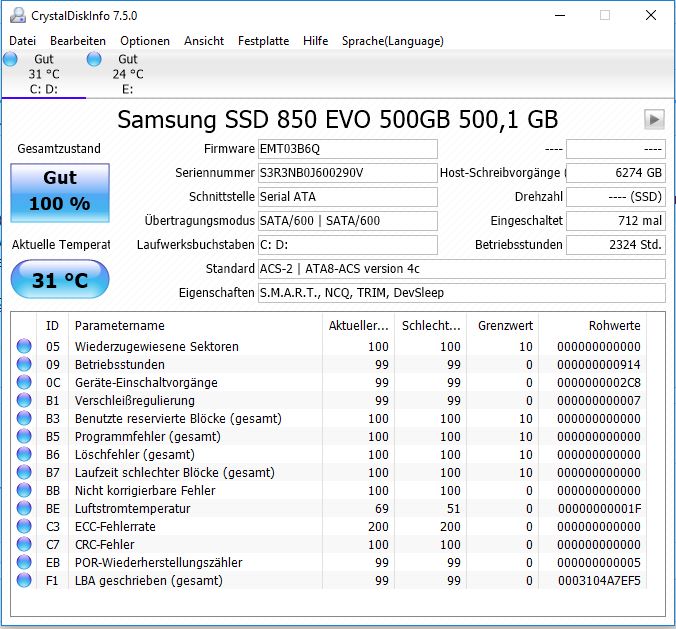Open the Datei menu
Screen dimensions: 676x629
tap(22, 41)
